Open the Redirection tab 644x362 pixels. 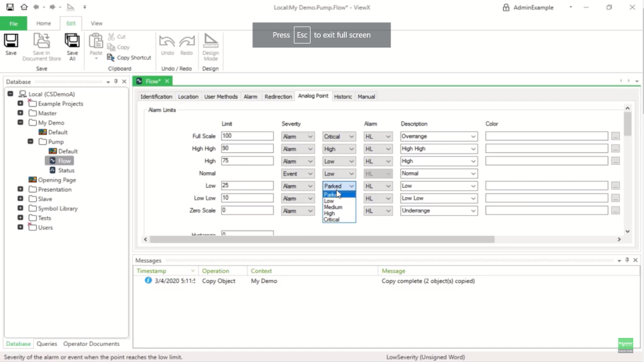(278, 97)
